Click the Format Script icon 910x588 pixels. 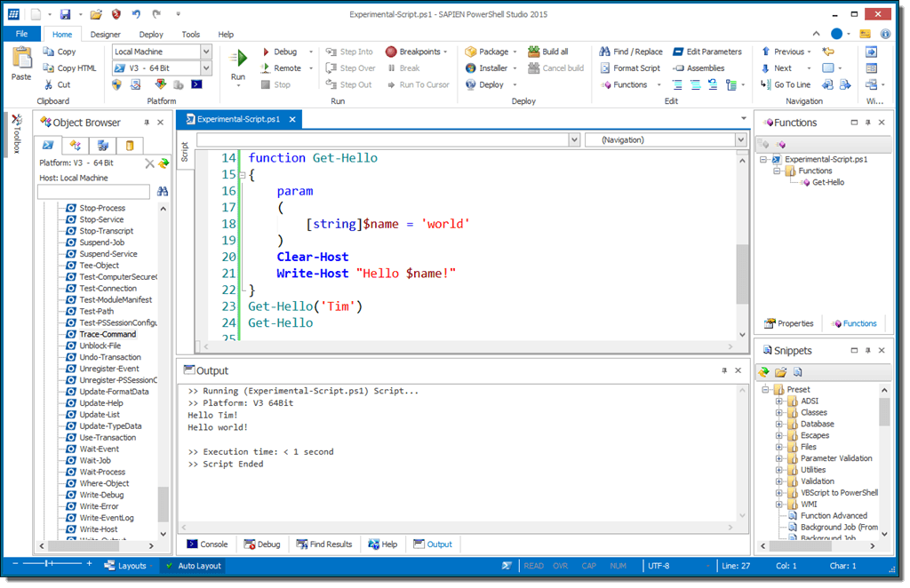click(x=604, y=68)
